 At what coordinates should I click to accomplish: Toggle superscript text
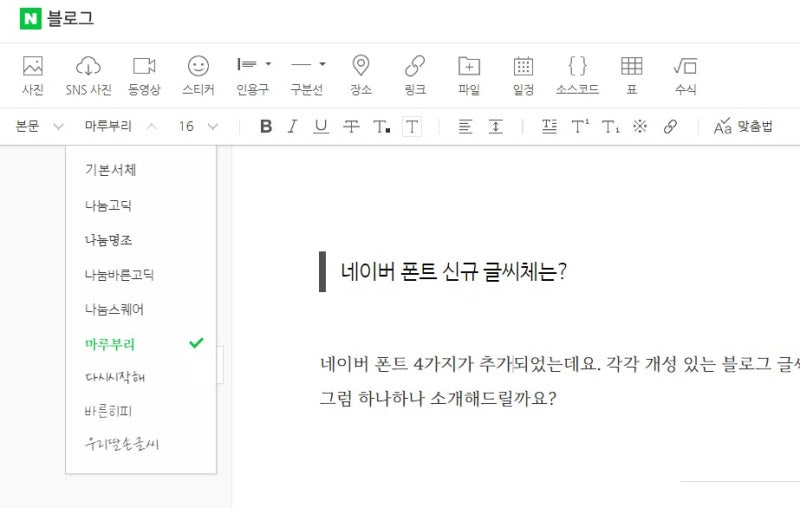(580, 126)
